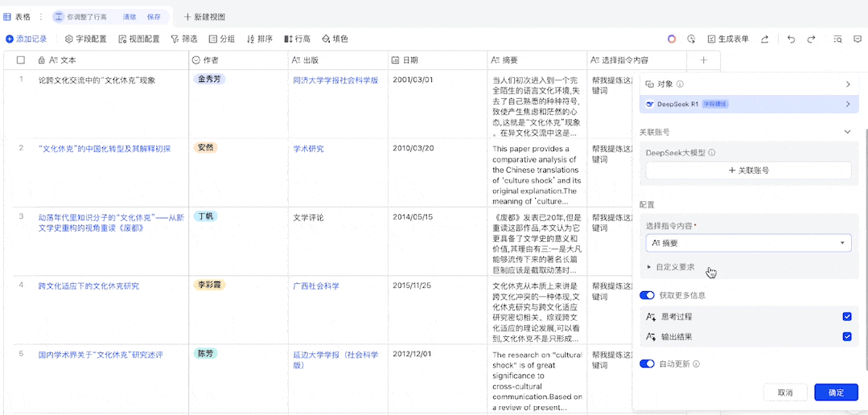Toggle the 自动更新 switch
The width and height of the screenshot is (868, 415).
coord(648,364)
